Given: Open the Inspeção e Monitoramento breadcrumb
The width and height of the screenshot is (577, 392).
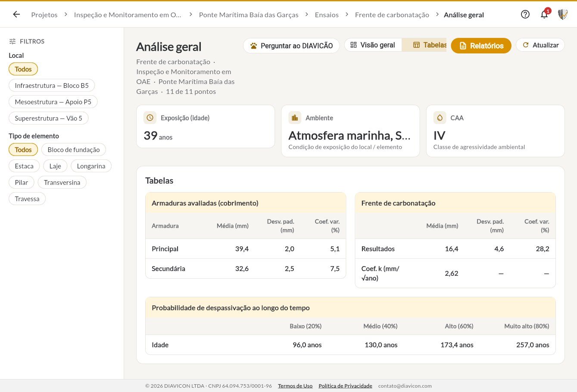Looking at the screenshot, I should tap(128, 15).
